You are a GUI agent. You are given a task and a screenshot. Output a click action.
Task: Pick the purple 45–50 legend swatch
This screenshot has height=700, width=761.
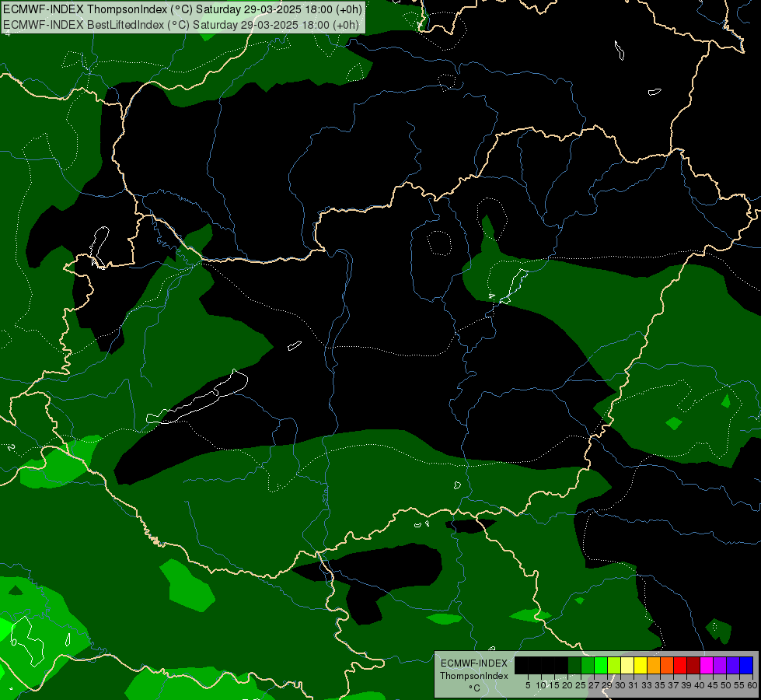(720, 665)
